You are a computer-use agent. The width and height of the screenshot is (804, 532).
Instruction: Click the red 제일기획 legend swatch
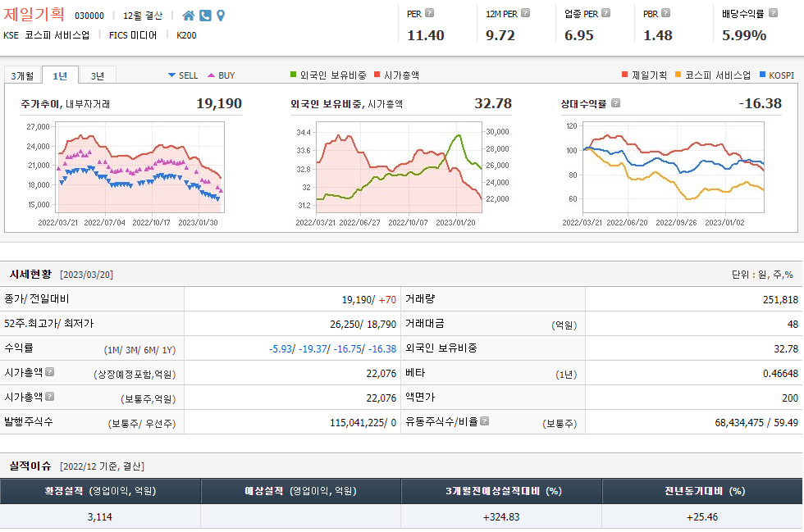624,75
